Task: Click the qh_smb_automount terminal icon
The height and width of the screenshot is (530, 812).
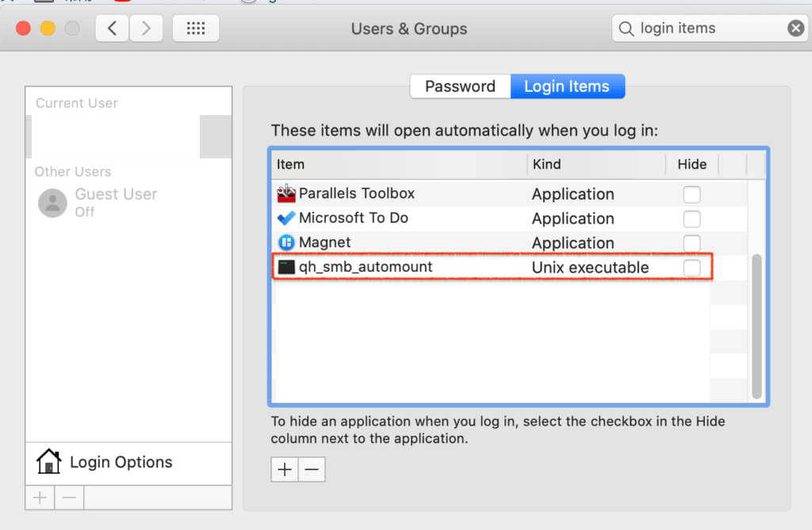Action: [x=285, y=267]
